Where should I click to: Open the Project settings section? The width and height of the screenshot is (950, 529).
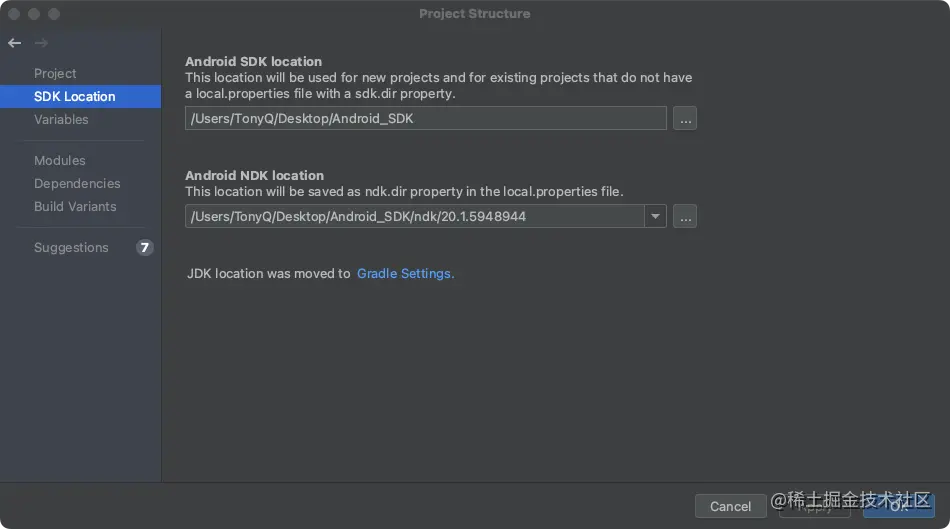[x=55, y=73]
